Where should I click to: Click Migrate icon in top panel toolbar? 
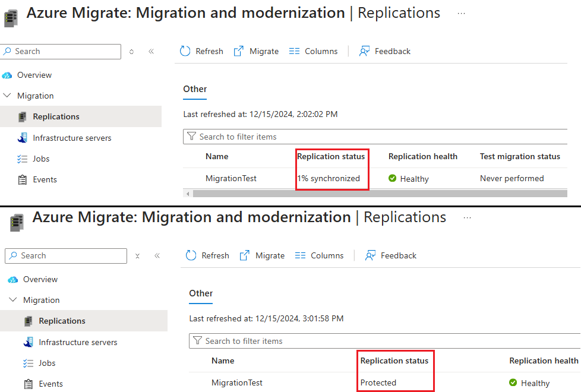coord(239,51)
